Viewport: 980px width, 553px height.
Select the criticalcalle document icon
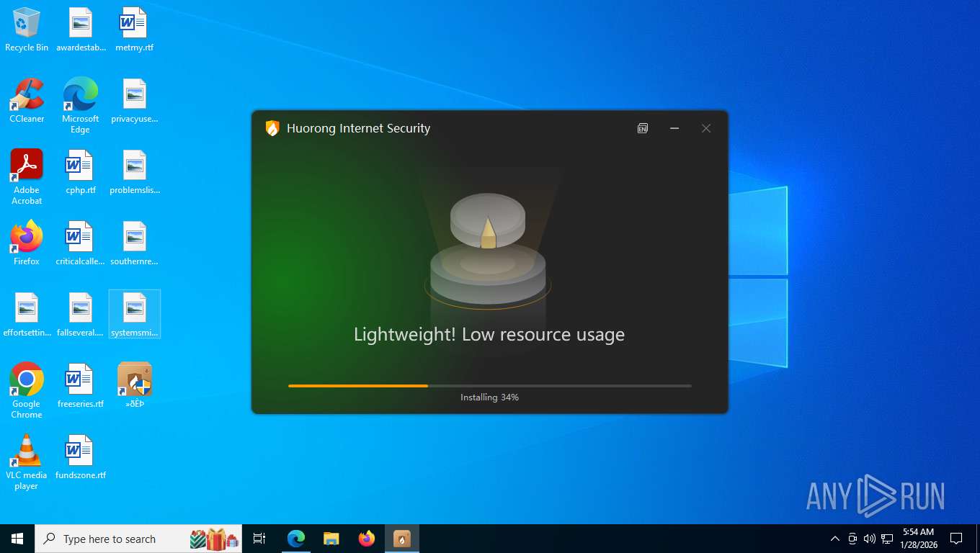[x=81, y=243]
